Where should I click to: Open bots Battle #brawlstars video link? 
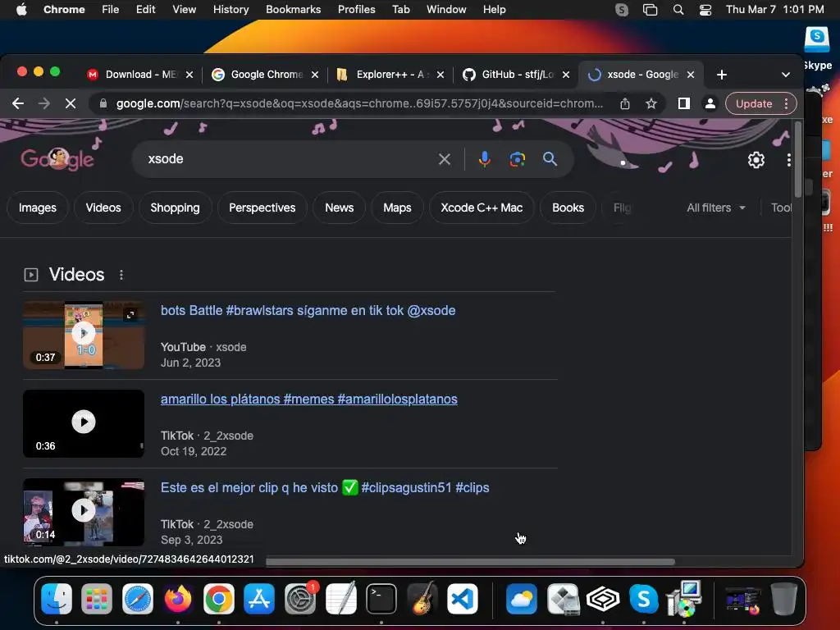pos(308,311)
